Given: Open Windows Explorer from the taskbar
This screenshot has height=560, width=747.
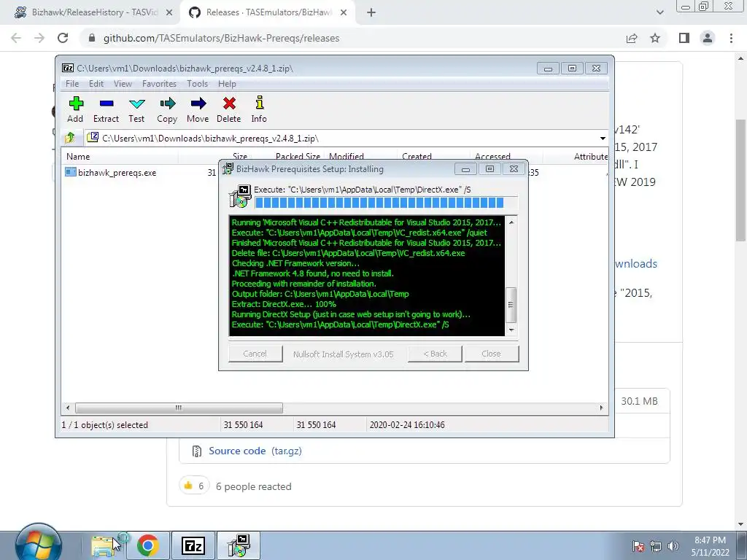Looking at the screenshot, I should point(104,545).
